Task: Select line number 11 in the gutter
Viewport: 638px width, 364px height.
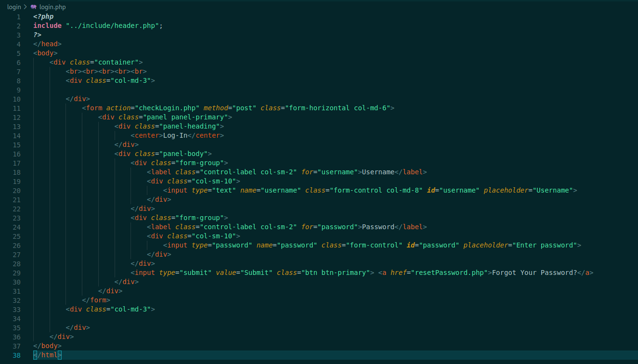Action: pos(17,108)
